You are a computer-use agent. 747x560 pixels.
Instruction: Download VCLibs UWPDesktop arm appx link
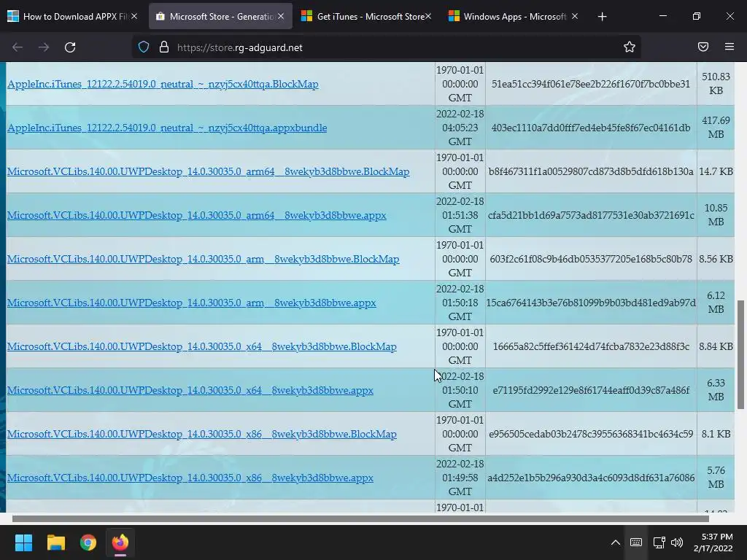[192, 303]
